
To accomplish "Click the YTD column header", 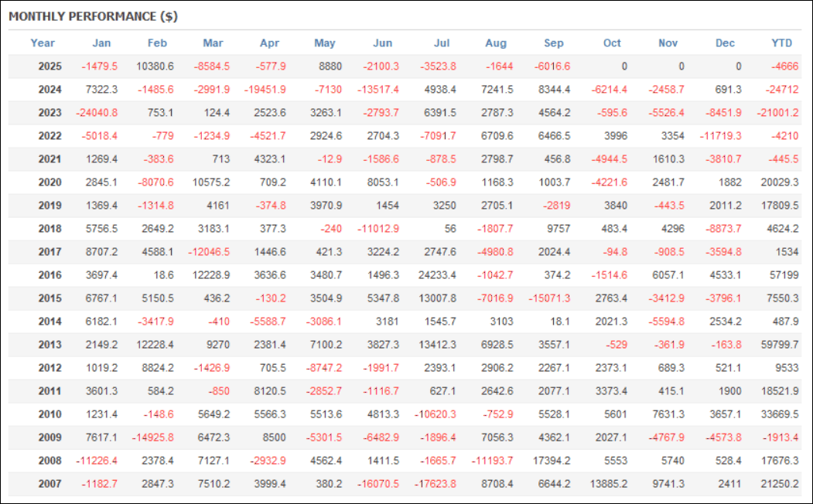I will click(782, 43).
